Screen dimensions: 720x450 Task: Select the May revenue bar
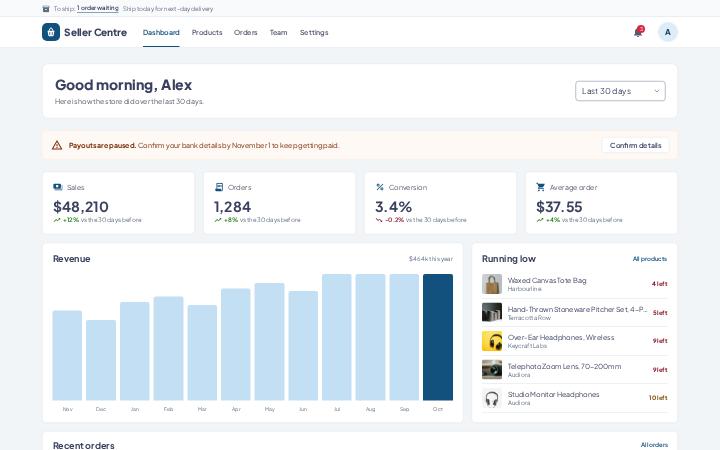270,342
